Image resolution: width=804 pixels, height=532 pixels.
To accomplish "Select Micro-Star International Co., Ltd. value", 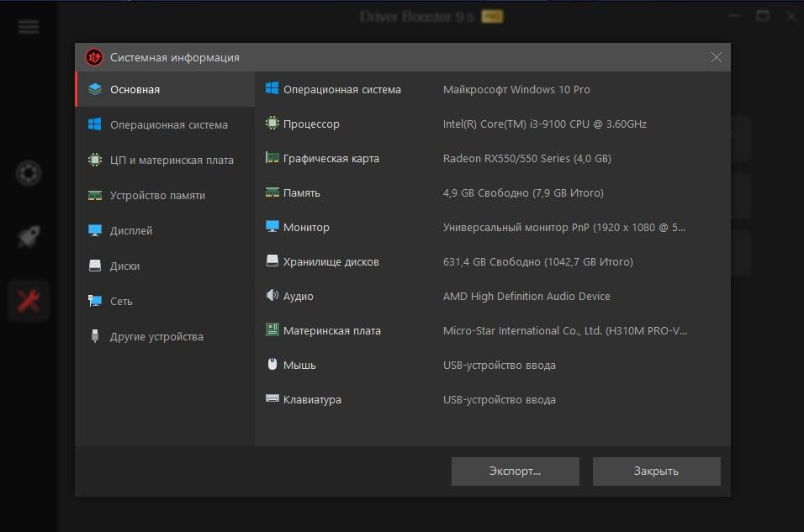I will [x=565, y=330].
